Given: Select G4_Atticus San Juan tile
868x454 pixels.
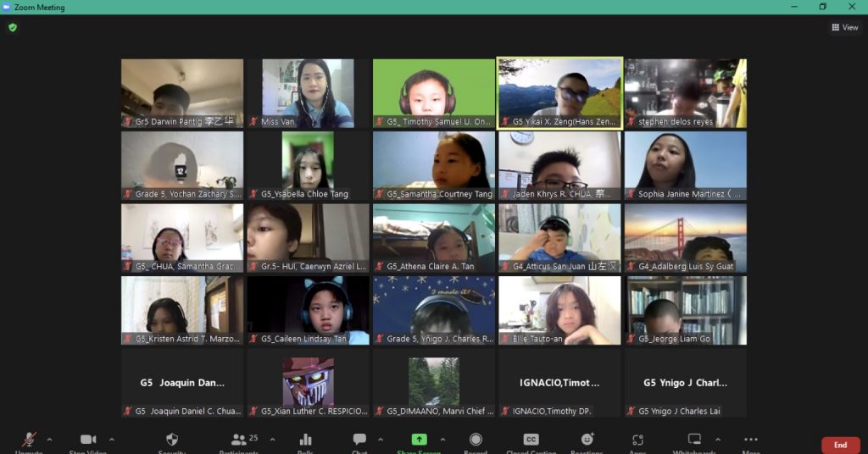Looking at the screenshot, I should coord(559,238).
